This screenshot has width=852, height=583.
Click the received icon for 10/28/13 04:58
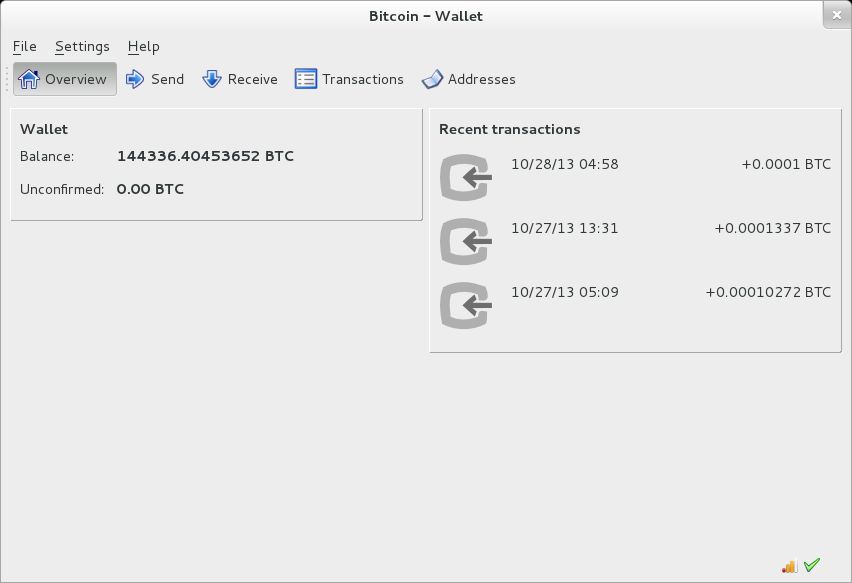click(x=466, y=178)
